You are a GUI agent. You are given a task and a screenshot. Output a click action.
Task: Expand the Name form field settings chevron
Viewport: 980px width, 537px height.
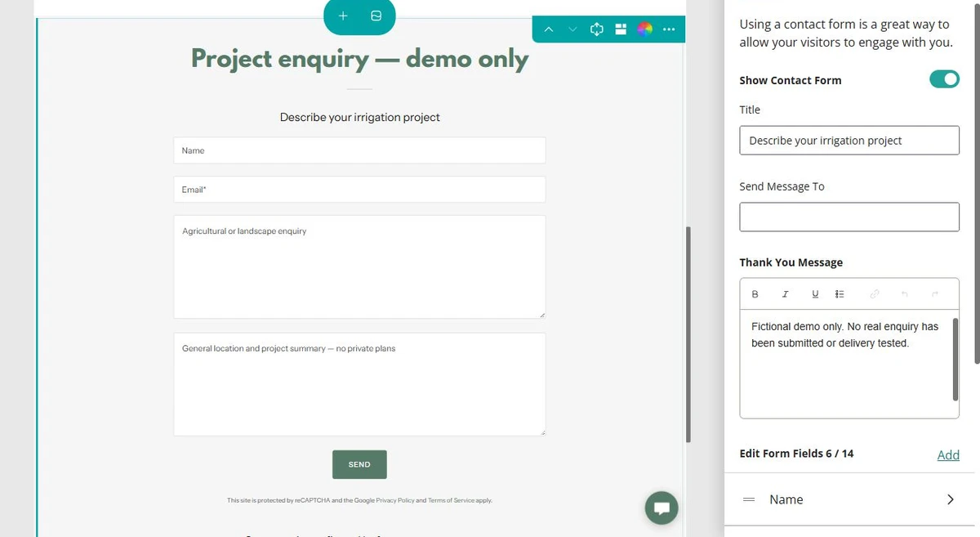point(950,499)
